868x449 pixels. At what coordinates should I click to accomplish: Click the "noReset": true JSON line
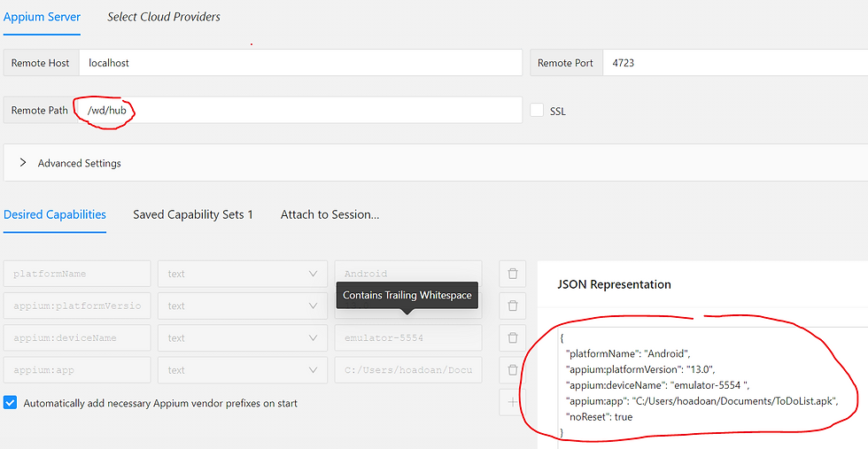(599, 417)
